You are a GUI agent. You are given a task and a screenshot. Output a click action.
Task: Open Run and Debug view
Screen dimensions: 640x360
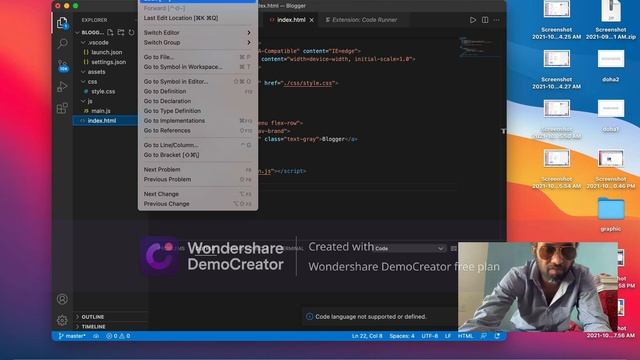coord(62,87)
